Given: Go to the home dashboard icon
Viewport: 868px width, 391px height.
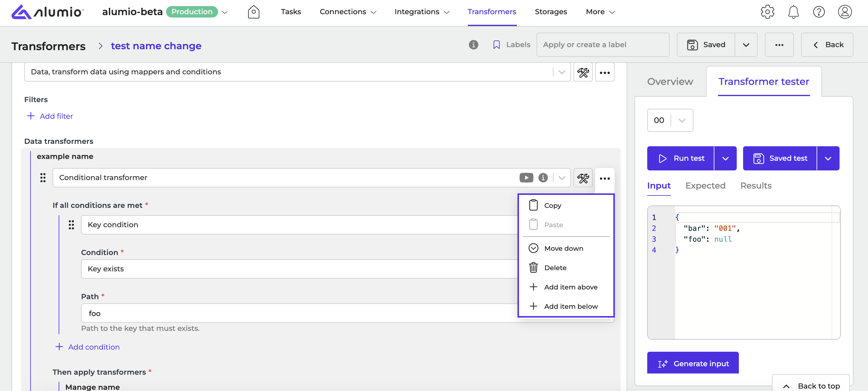Looking at the screenshot, I should [253, 12].
